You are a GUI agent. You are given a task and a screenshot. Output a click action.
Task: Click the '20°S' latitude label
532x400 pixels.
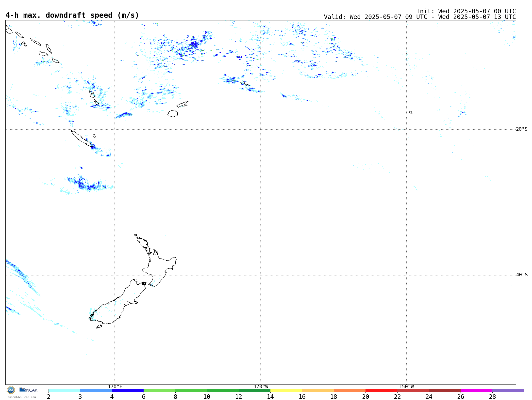(x=522, y=129)
